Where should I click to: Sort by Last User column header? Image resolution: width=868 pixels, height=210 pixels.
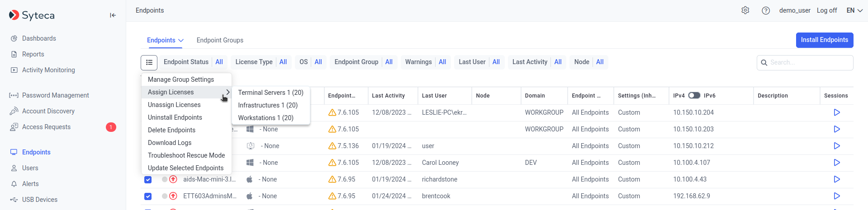coord(434,96)
